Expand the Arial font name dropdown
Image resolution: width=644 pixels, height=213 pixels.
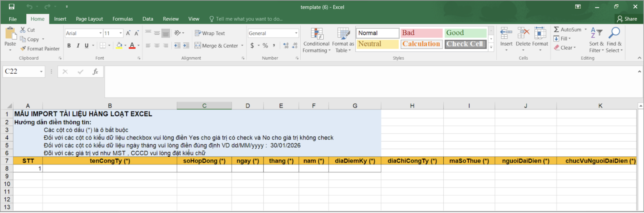(x=100, y=33)
